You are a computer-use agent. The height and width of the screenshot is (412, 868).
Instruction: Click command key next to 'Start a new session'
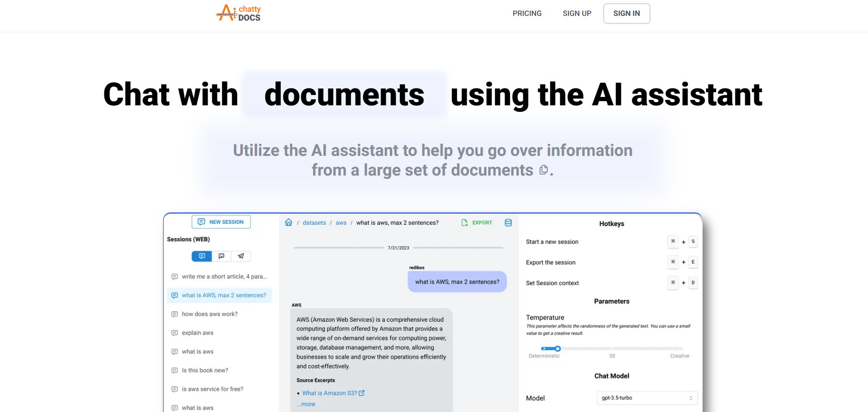[673, 242]
